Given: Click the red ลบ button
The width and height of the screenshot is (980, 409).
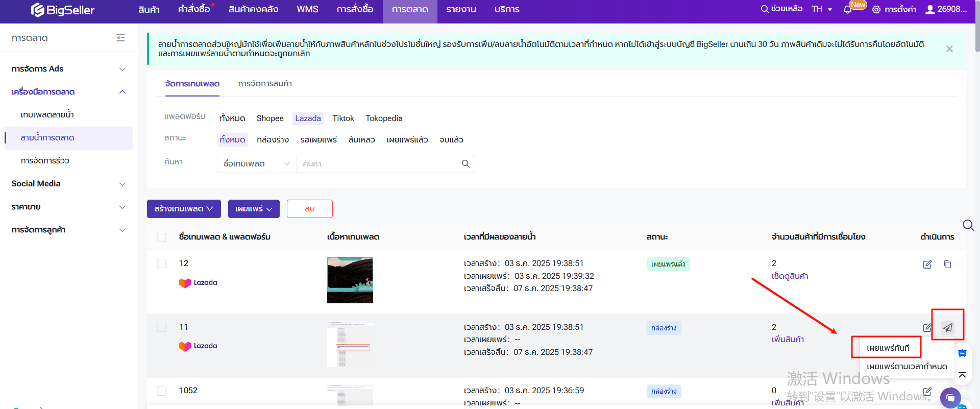Looking at the screenshot, I should 309,209.
